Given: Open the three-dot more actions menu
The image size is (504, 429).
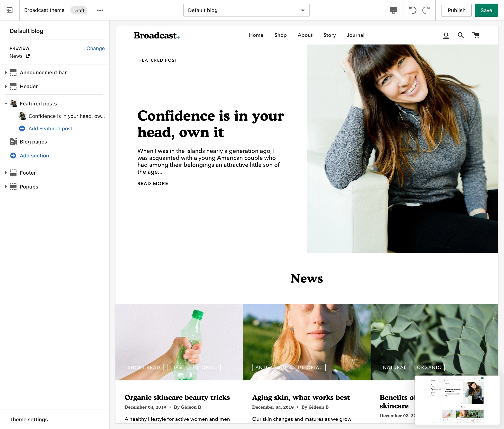Looking at the screenshot, I should pyautogui.click(x=100, y=10).
